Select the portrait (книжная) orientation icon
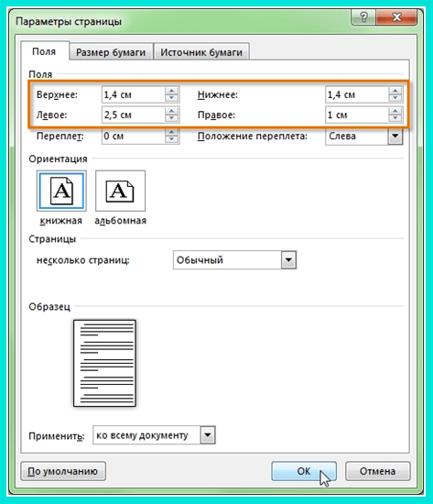433x504 pixels. tap(61, 191)
